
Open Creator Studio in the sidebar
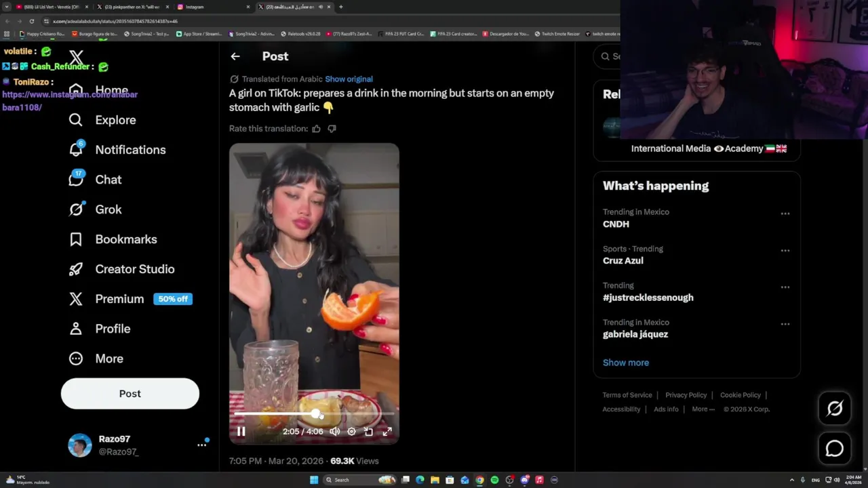coord(121,269)
